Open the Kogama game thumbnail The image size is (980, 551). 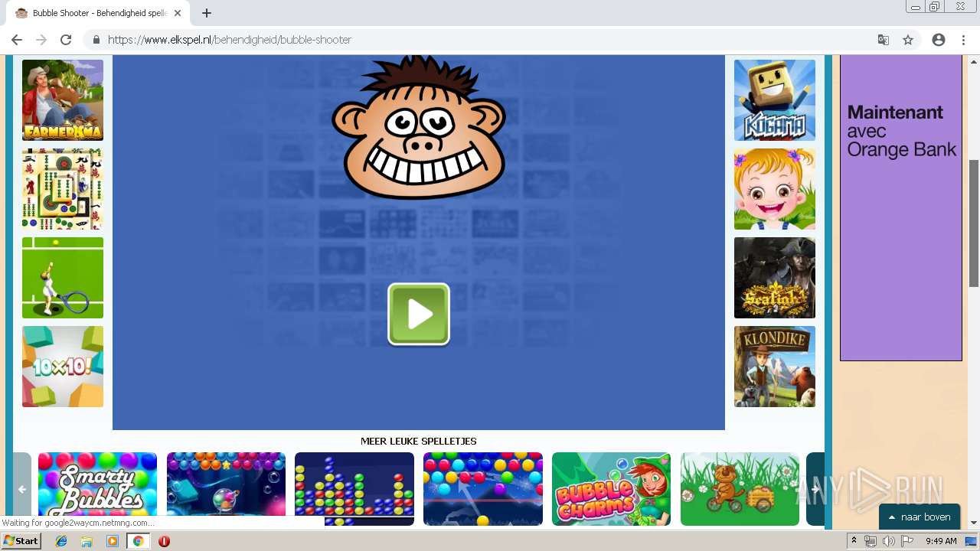(775, 100)
